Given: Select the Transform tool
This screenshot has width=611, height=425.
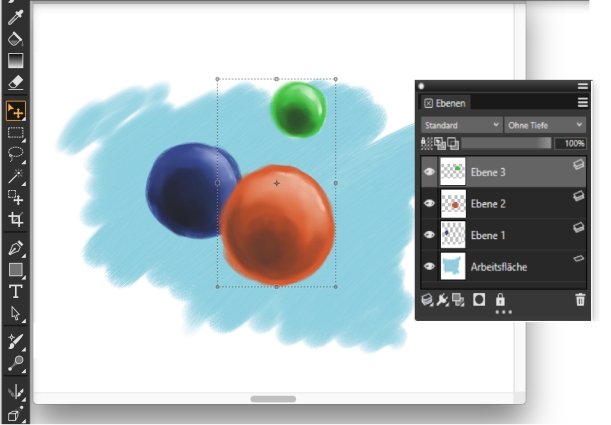Looking at the screenshot, I should point(16,197).
